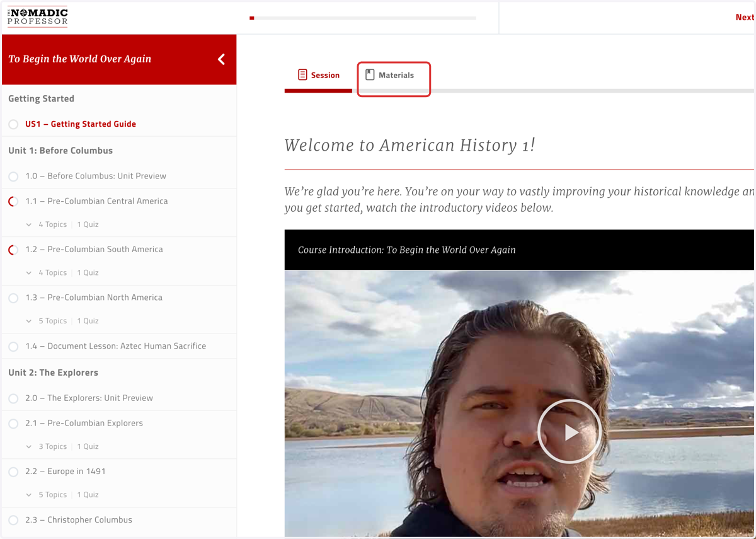Click the video title Course Introduction bar
The image size is (756, 539).
coord(519,250)
